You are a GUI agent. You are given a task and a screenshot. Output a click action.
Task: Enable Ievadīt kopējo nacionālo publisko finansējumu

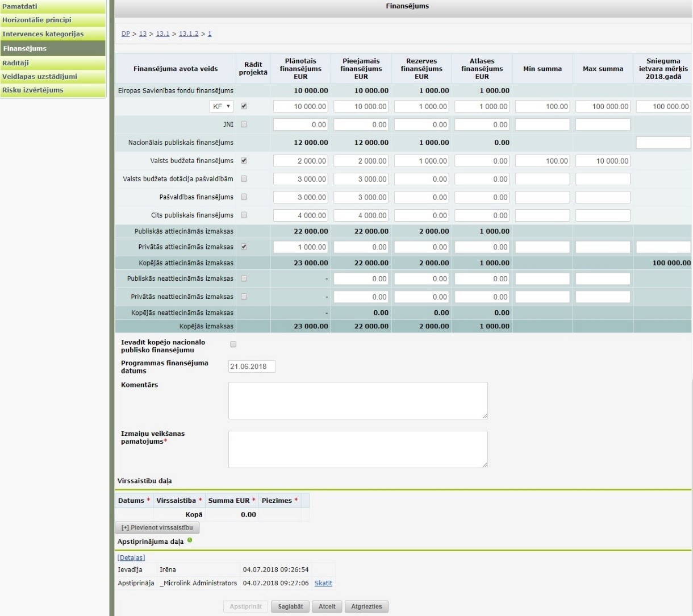click(233, 344)
